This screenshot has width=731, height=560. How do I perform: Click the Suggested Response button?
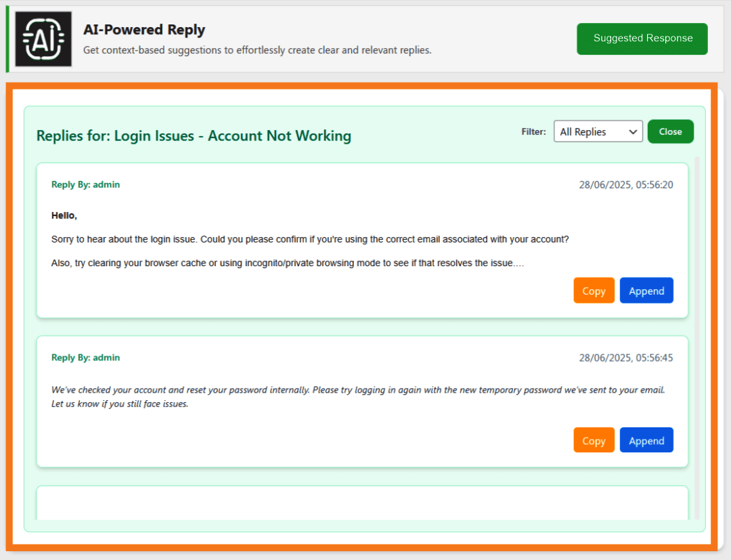(x=642, y=39)
